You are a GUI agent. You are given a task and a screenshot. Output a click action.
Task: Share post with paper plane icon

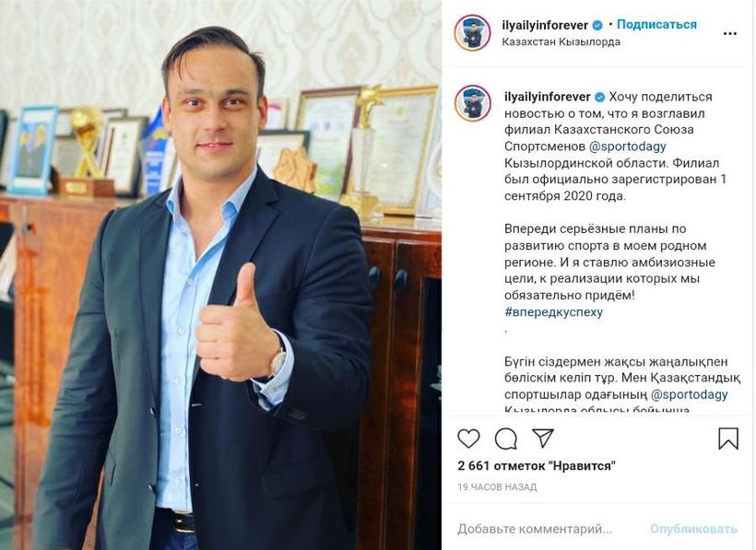[x=542, y=438]
